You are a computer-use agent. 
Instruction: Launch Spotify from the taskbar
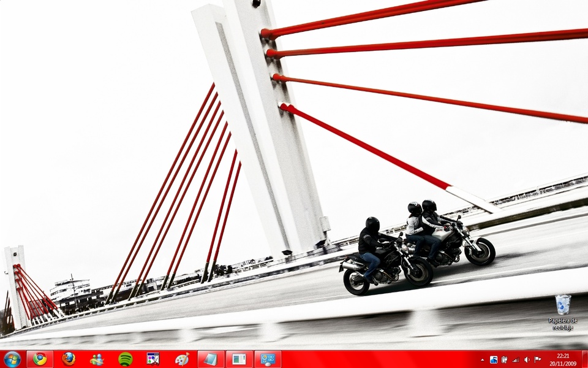125,359
